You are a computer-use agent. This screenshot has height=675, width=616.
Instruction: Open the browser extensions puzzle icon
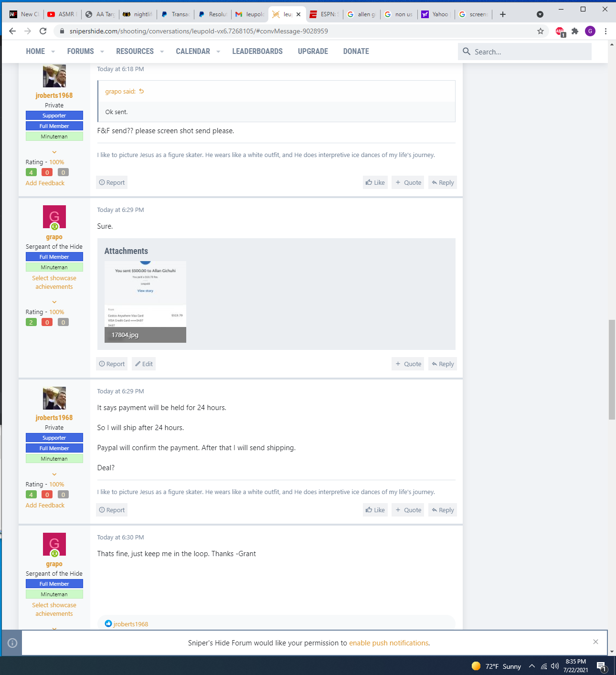(x=575, y=31)
